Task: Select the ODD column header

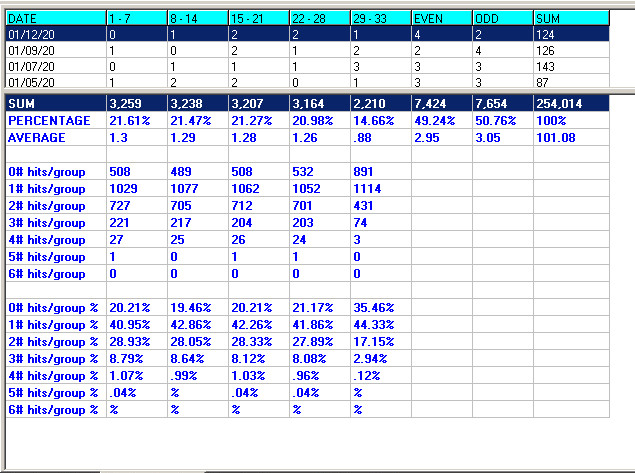Action: point(502,19)
